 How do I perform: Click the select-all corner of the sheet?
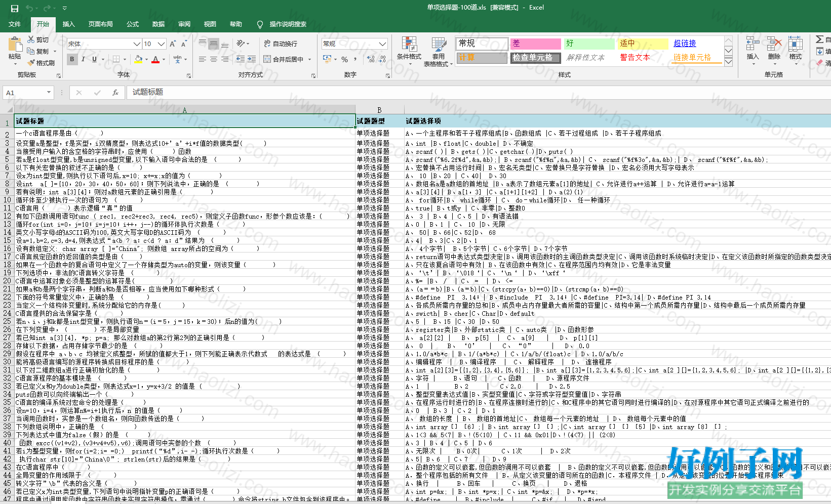pyautogui.click(x=7, y=110)
